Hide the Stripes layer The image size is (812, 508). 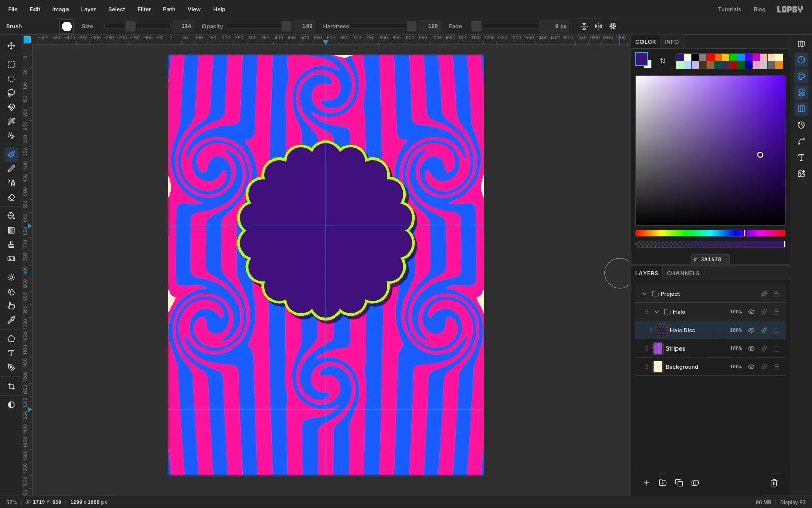coord(751,348)
